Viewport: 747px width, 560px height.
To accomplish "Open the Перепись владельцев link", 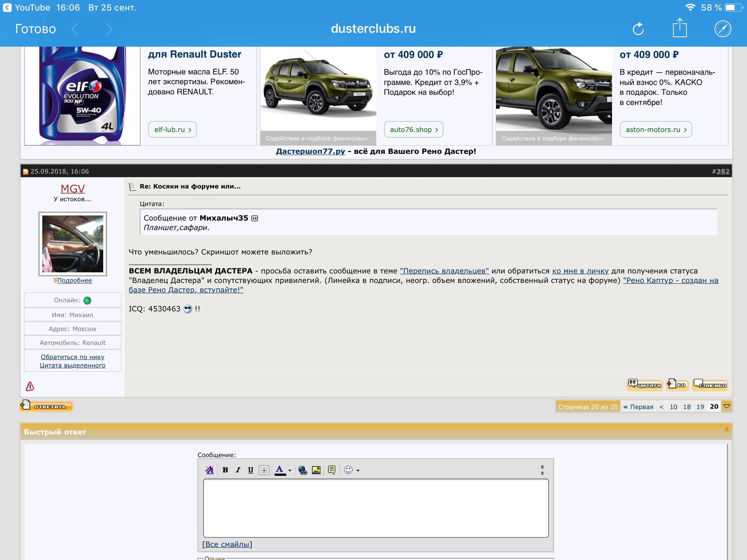I will (444, 271).
